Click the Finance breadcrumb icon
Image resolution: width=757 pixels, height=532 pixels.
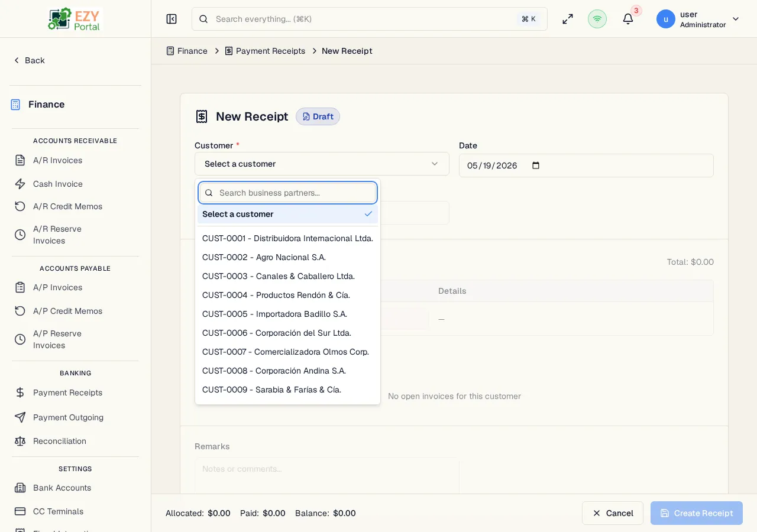pyautogui.click(x=170, y=51)
